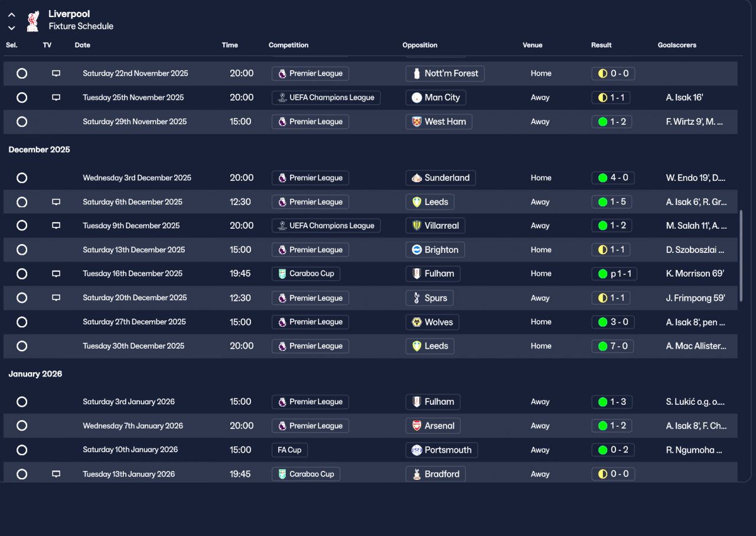The image size is (756, 536).
Task: Click the Carabao Cup logo on 16th December row
Action: tap(282, 274)
